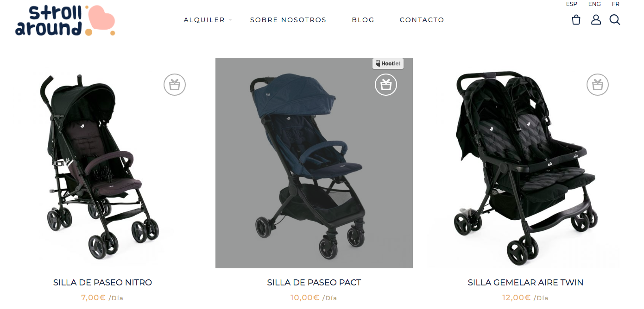Switch language to FR
Image resolution: width=644 pixels, height=309 pixels.
coord(616,4)
